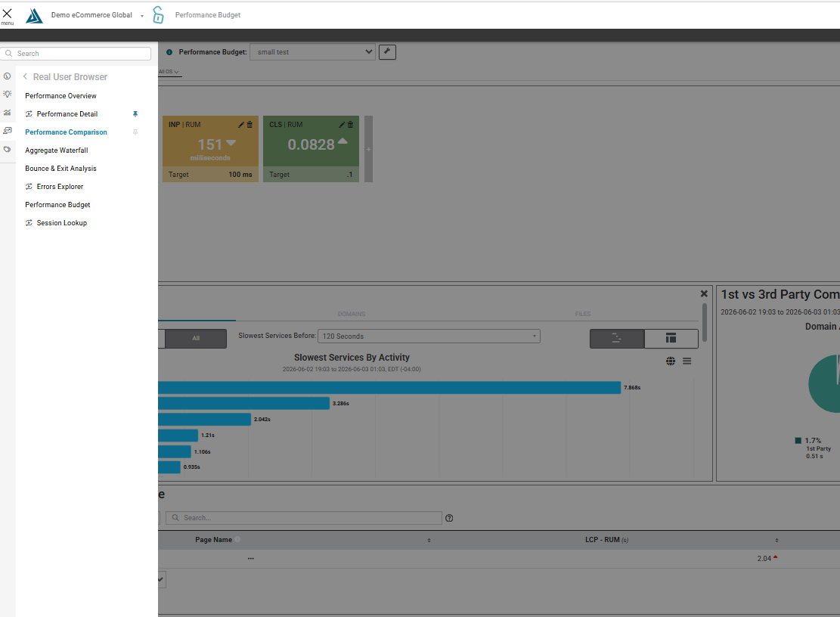Click the 3.286s bar in chart
This screenshot has width=840, height=617.
pyautogui.click(x=243, y=403)
